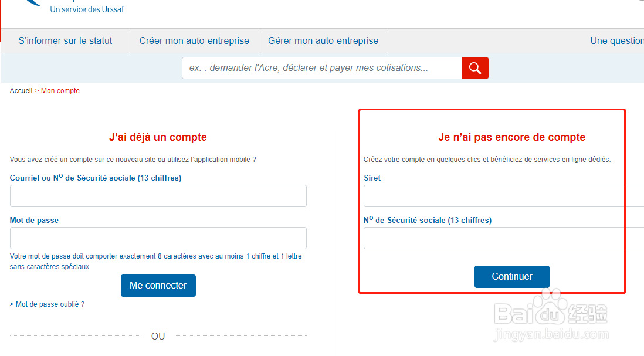The image size is (644, 356).
Task: Click the OU separator text
Action: (x=158, y=336)
